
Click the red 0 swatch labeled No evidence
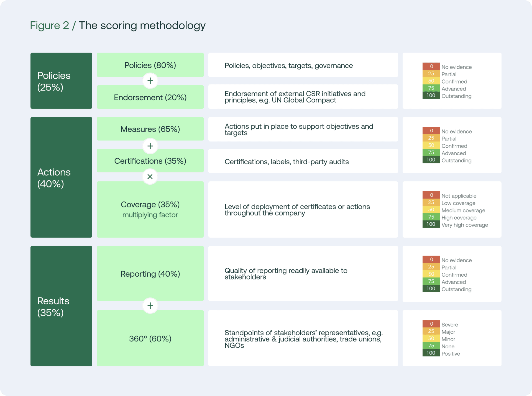point(431,66)
